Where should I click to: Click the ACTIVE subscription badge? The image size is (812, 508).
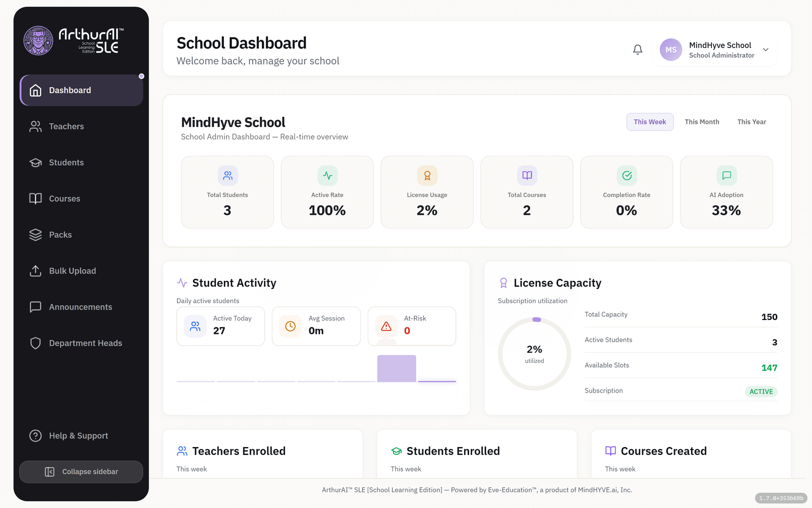tap(761, 392)
